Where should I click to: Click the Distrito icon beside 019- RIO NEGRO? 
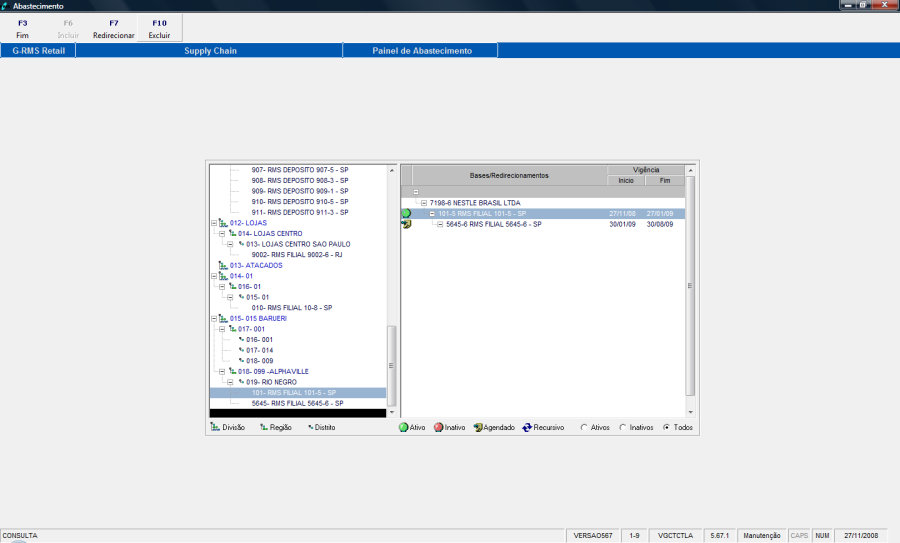point(241,381)
